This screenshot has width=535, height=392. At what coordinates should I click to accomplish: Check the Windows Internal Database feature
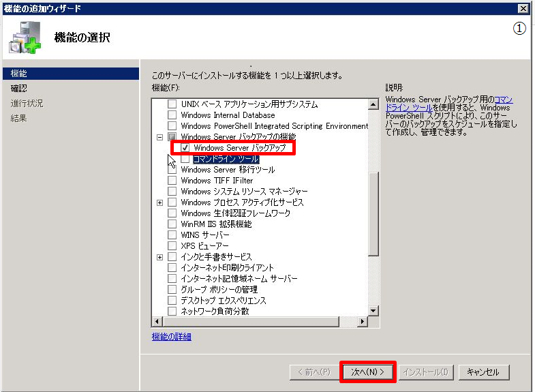(172, 115)
